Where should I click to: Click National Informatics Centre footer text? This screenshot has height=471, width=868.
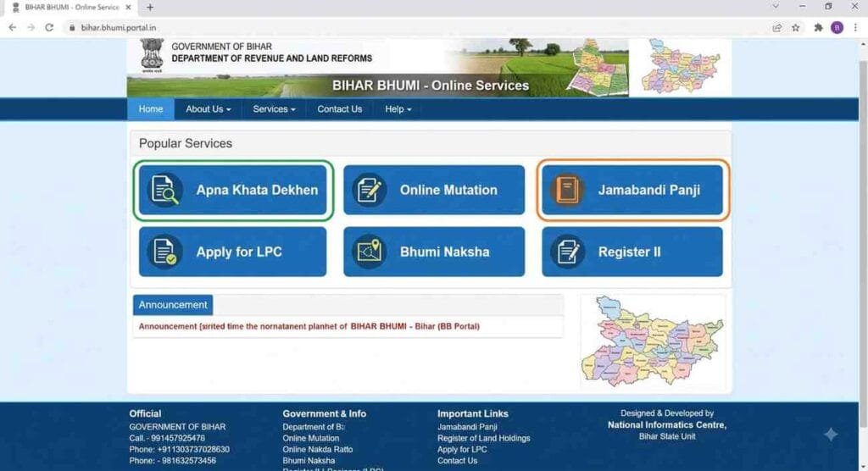pyautogui.click(x=667, y=425)
